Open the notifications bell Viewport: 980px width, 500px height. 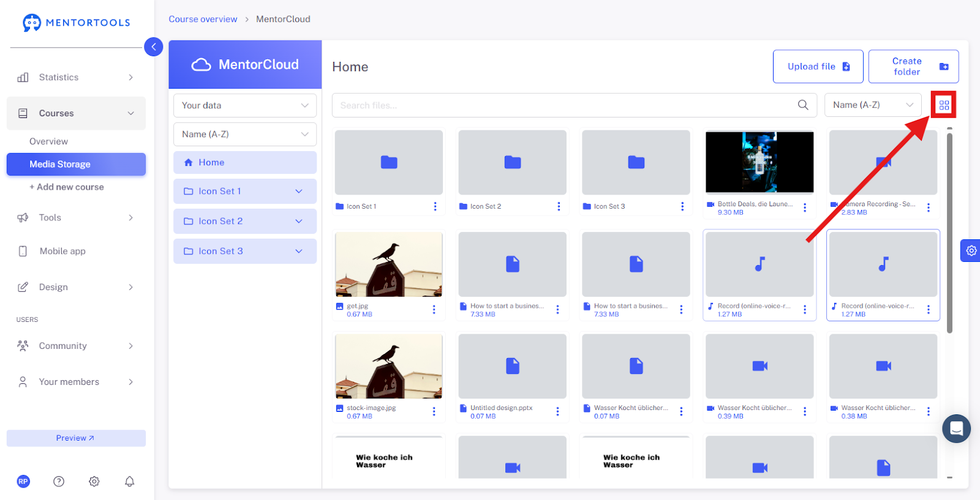point(130,482)
